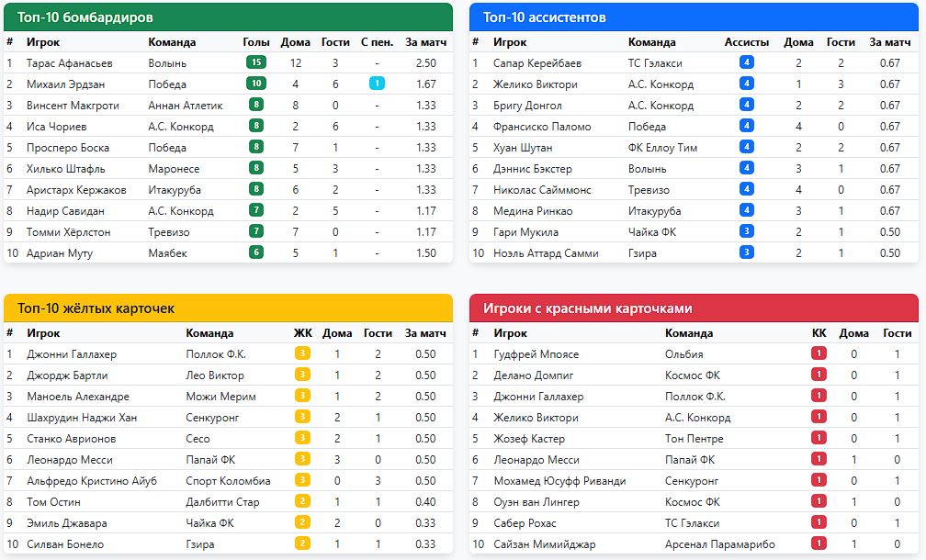Image resolution: width=926 pixels, height=560 pixels.
Task: Open player Винсент Макгроти
Action: [73, 105]
